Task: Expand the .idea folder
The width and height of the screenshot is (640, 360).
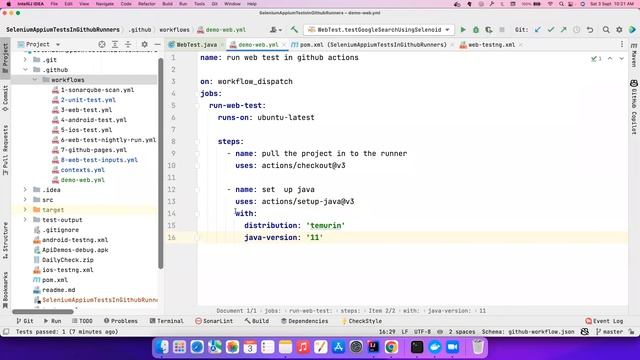Action: tap(25, 190)
